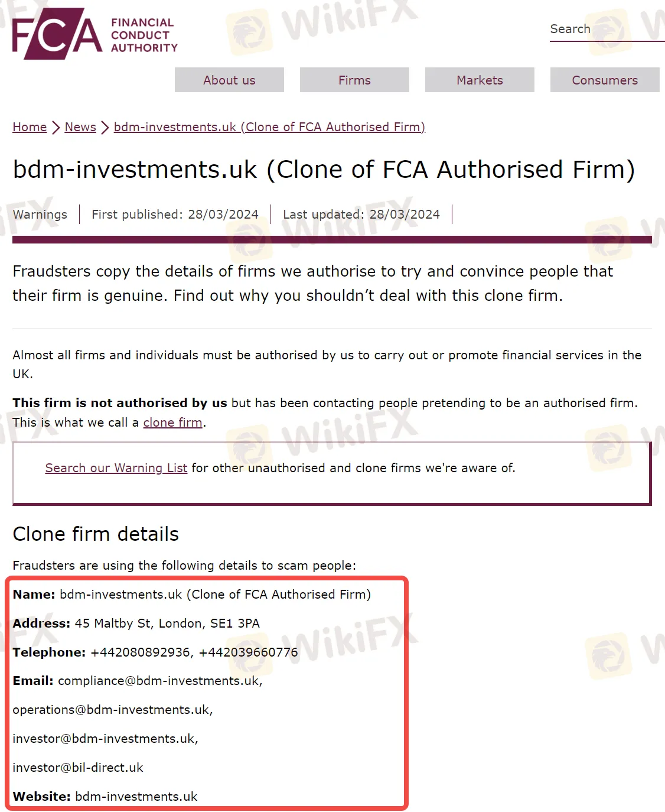
Task: Click the chevron after the News breadcrumb
Action: point(105,128)
